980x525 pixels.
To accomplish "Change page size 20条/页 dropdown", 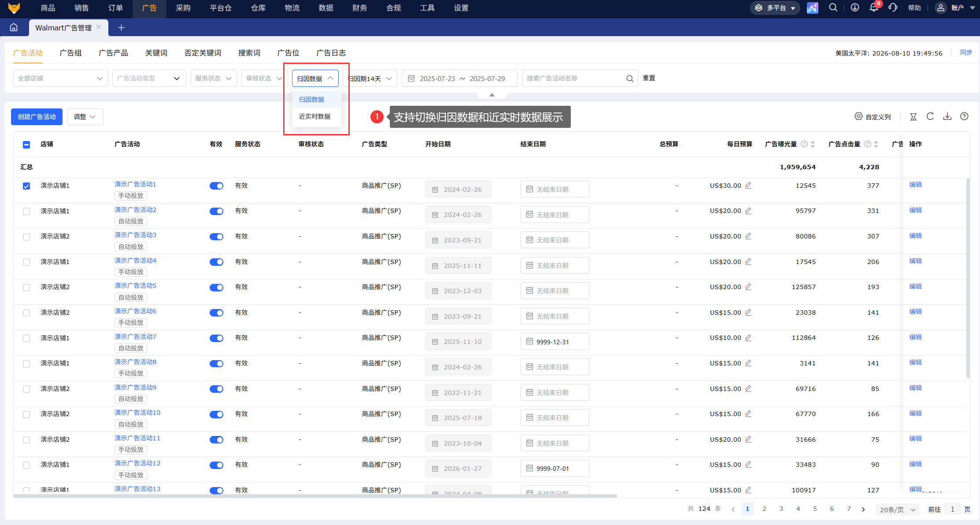I will point(897,510).
